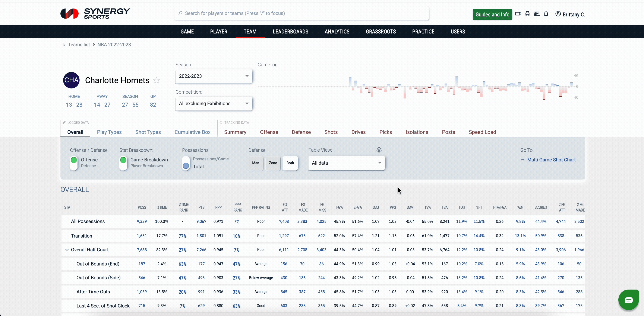The image size is (644, 316).
Task: Click the printer icon
Action: 527,14
